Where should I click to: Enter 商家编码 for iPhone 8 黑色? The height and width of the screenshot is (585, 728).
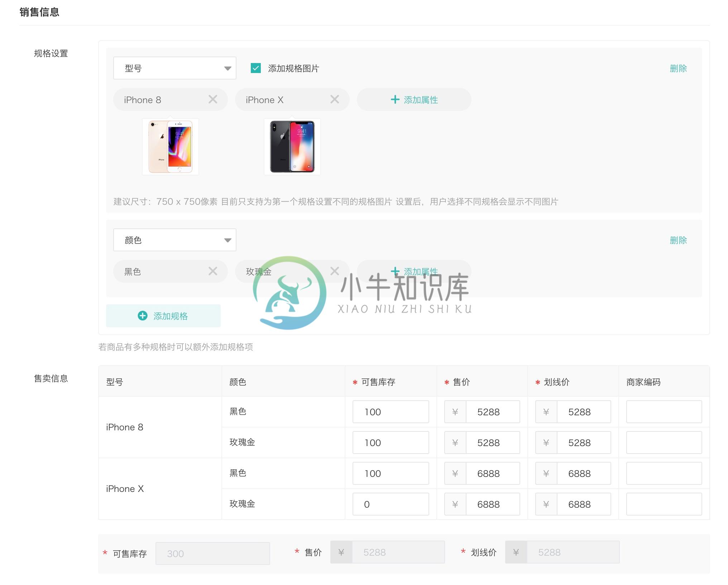(x=664, y=412)
